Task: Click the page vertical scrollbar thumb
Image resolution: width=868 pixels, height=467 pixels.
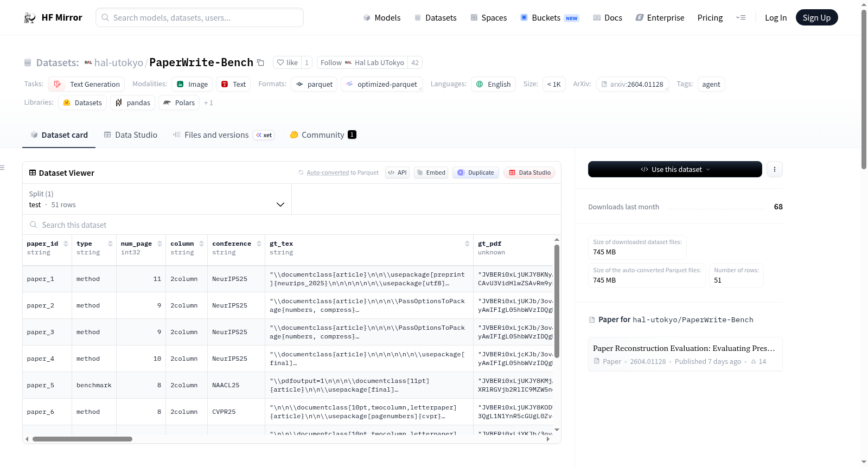Action: [x=864, y=89]
